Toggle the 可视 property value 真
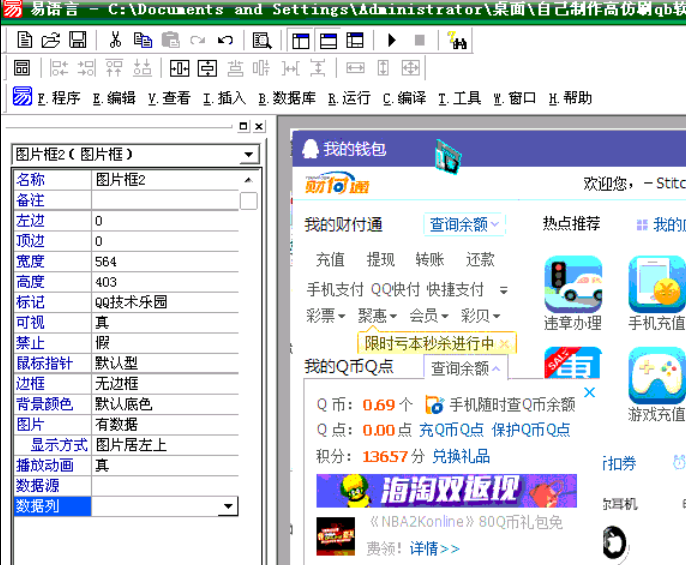Viewport: 686px width, 565px height. 165,322
